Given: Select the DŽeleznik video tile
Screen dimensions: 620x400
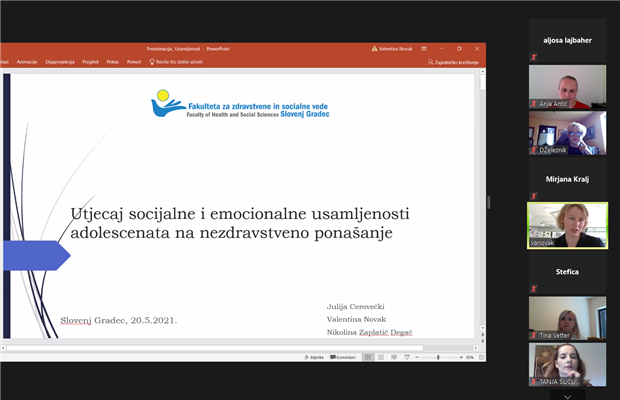Looking at the screenshot, I should [567, 133].
